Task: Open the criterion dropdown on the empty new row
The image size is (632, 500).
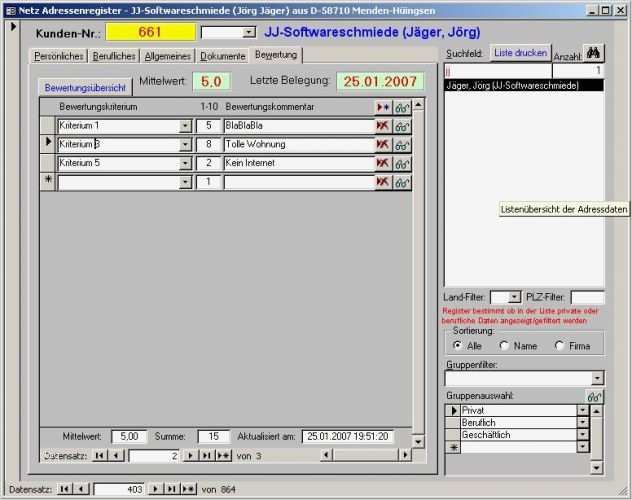Action: 185,182
